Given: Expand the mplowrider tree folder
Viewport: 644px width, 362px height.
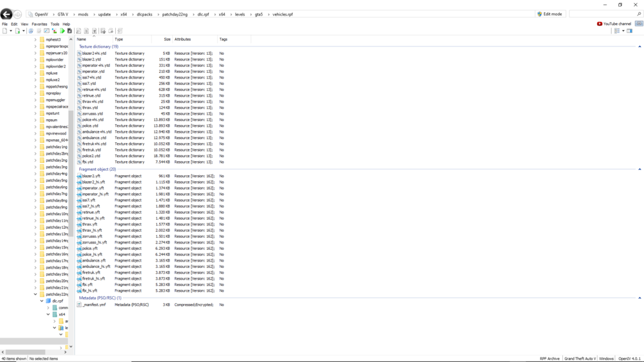Looking at the screenshot, I should [x=35, y=60].
